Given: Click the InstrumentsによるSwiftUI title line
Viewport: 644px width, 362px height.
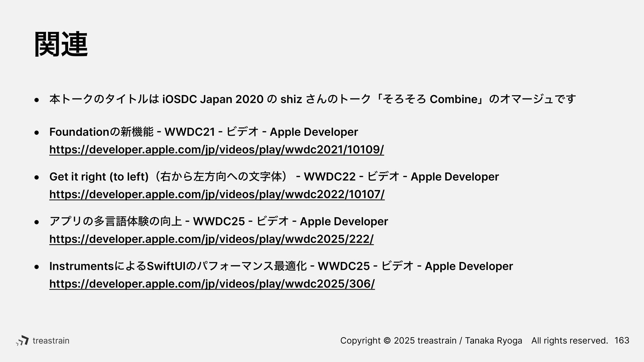Looking at the screenshot, I should [281, 266].
